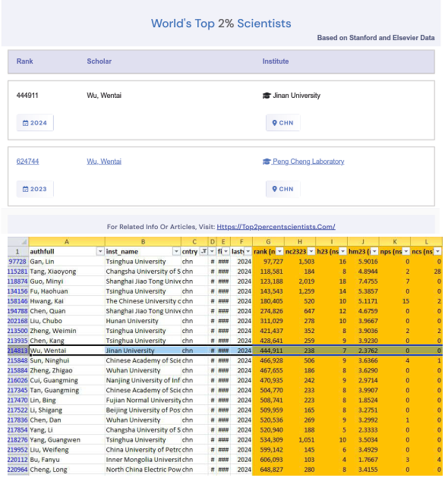Click the location pin in the first CHN badge

(275, 123)
